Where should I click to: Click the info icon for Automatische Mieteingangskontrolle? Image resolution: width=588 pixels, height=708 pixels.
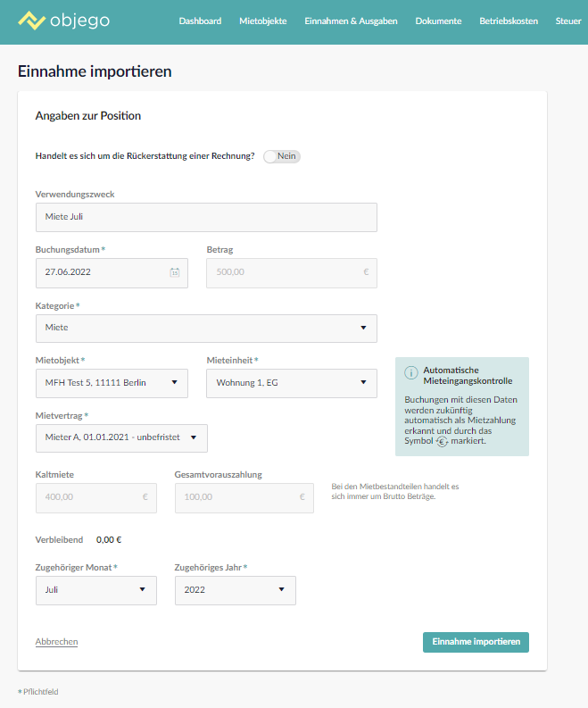coord(410,373)
